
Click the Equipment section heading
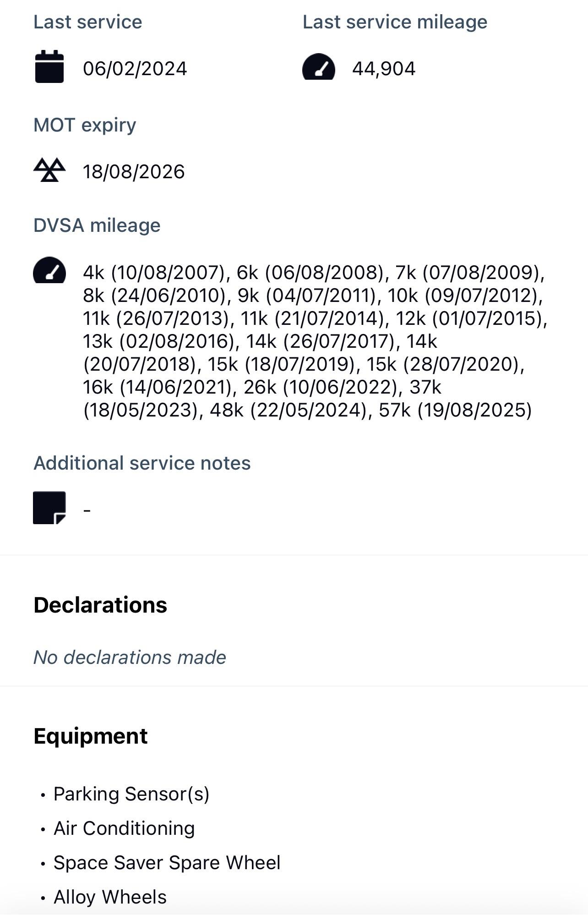pyautogui.click(x=91, y=736)
